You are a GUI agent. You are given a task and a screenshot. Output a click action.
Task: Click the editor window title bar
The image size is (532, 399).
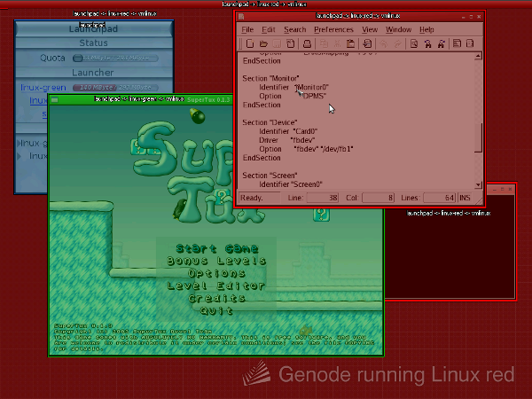click(358, 16)
